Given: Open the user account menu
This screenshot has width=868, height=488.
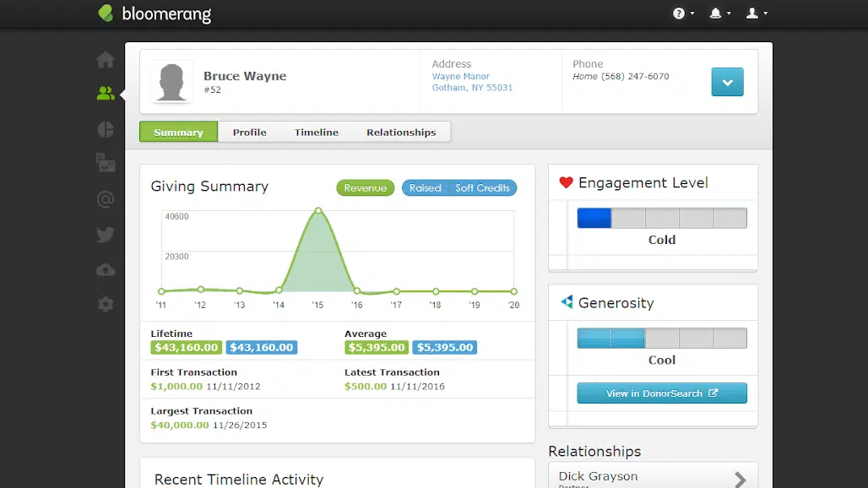Looking at the screenshot, I should pos(757,14).
